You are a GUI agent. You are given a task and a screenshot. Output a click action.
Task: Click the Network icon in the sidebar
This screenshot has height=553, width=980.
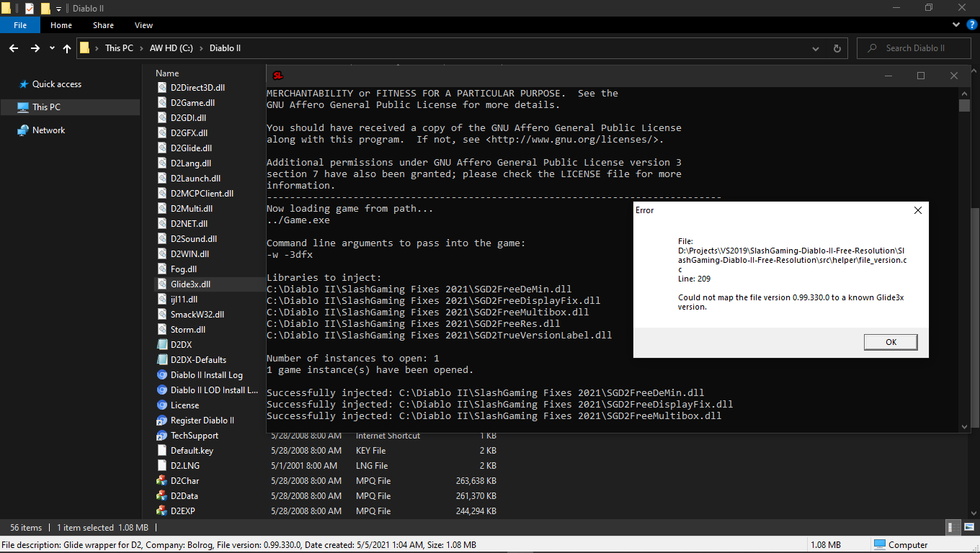pyautogui.click(x=22, y=130)
